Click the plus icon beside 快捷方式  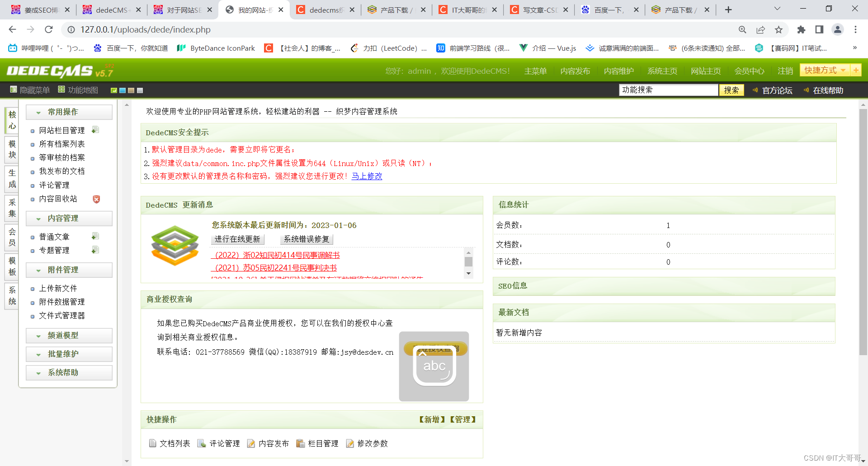click(855, 70)
